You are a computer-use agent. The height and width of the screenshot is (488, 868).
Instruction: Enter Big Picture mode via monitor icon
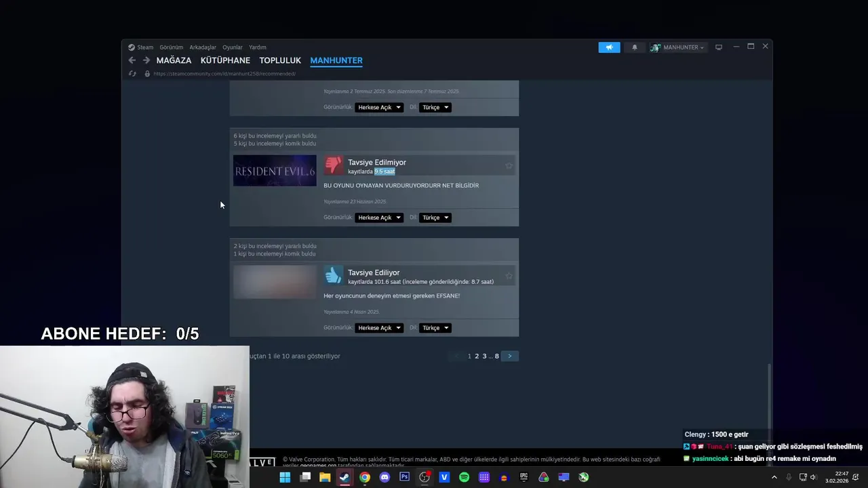coord(719,47)
